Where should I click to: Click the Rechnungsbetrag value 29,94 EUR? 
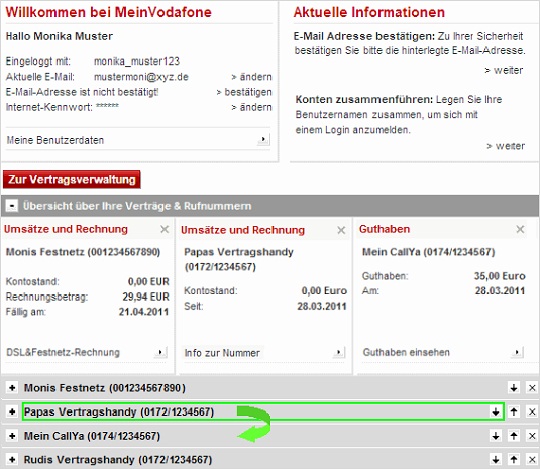tap(146, 296)
